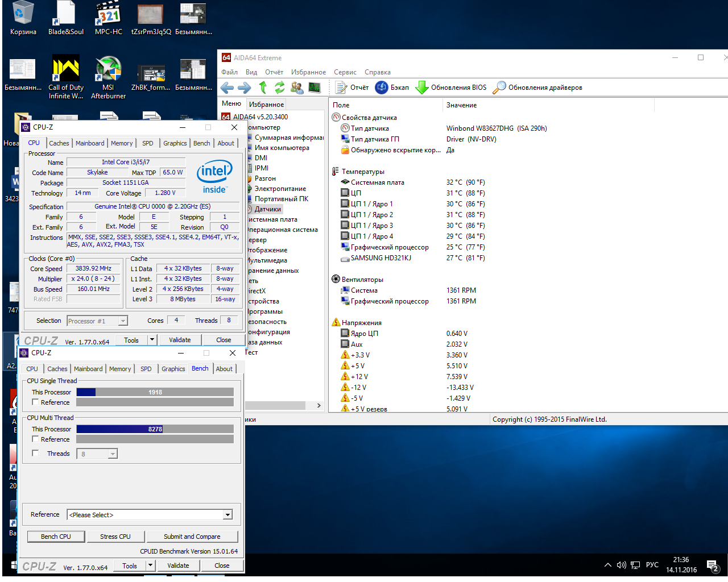The width and height of the screenshot is (728, 582).
Task: Open the Сервис menu in AIDA64
Action: (x=345, y=72)
